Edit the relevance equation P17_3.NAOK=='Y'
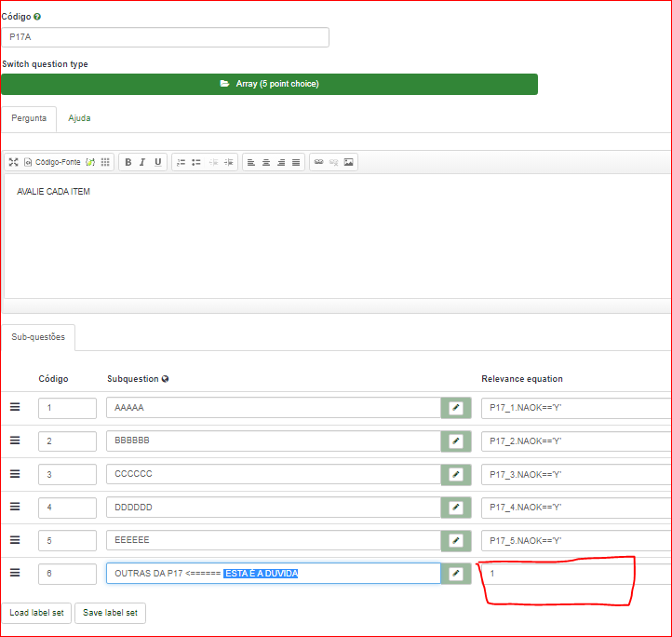The height and width of the screenshot is (637, 672). tap(576, 474)
